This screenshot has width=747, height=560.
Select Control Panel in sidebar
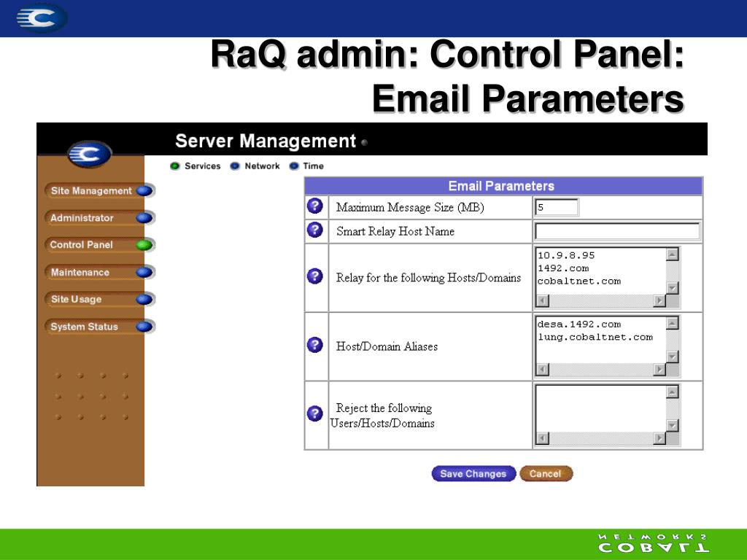click(x=99, y=245)
